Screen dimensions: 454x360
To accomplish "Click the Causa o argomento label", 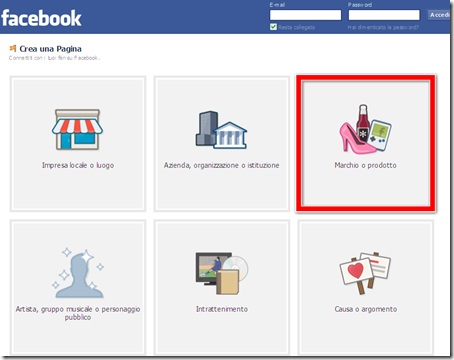I will point(366,309).
